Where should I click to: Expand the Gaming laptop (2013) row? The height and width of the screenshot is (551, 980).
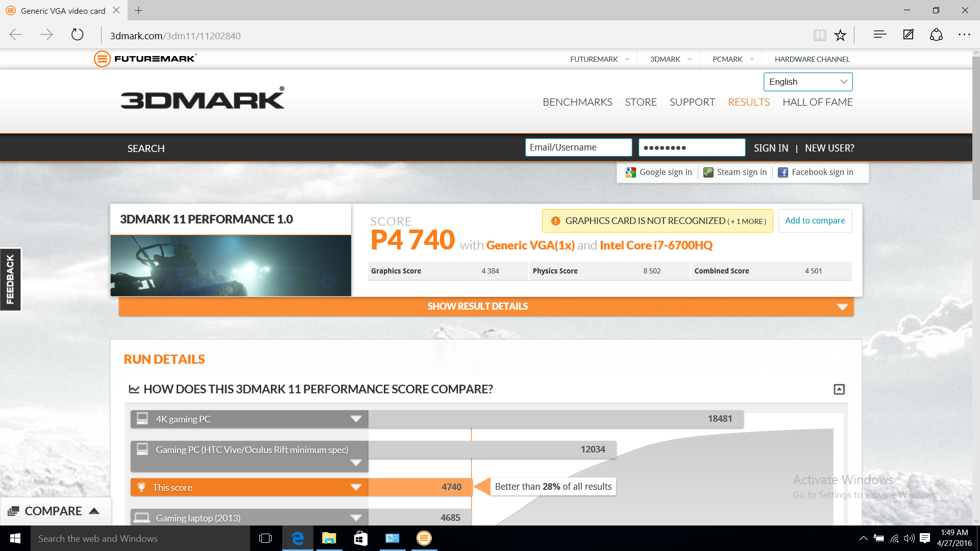click(356, 518)
